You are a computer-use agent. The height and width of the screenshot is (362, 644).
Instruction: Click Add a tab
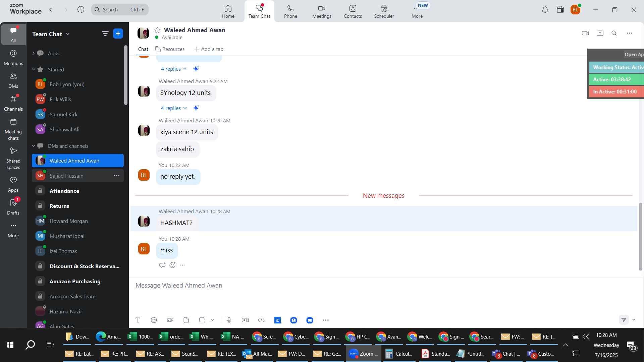[x=209, y=49]
